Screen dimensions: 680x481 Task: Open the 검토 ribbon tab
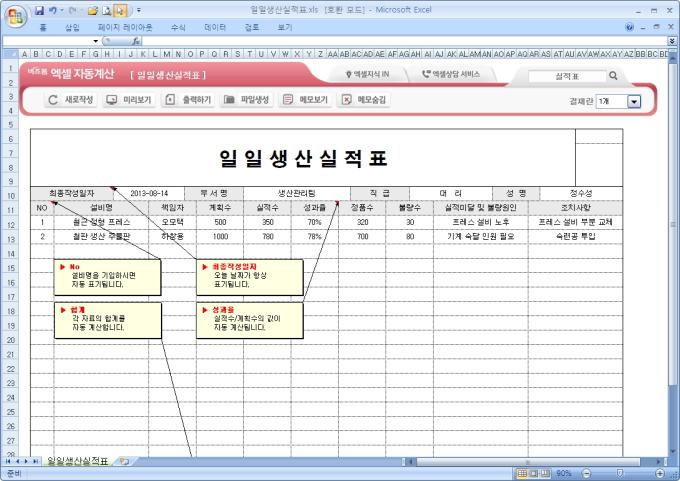click(x=252, y=27)
